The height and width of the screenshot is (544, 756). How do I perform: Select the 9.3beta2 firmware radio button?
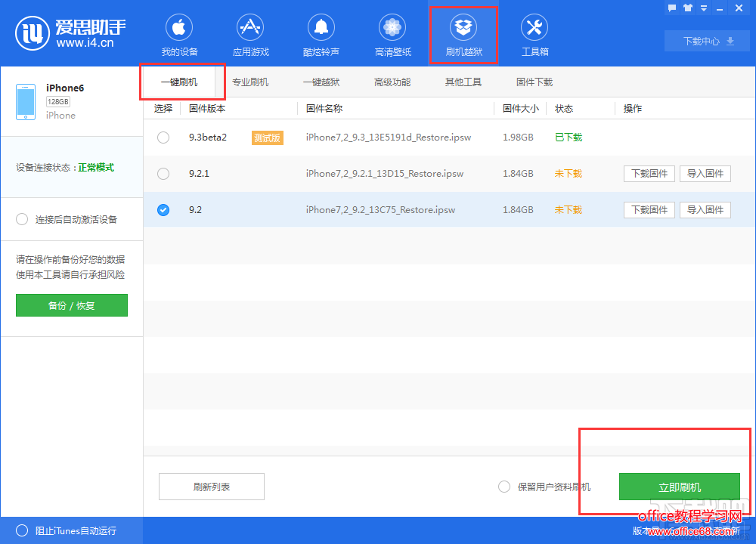163,138
